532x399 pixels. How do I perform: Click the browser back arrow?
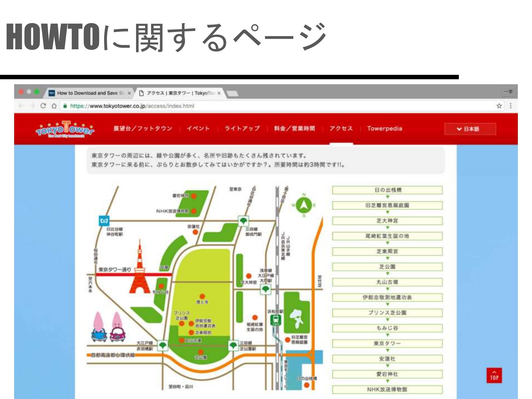21,106
